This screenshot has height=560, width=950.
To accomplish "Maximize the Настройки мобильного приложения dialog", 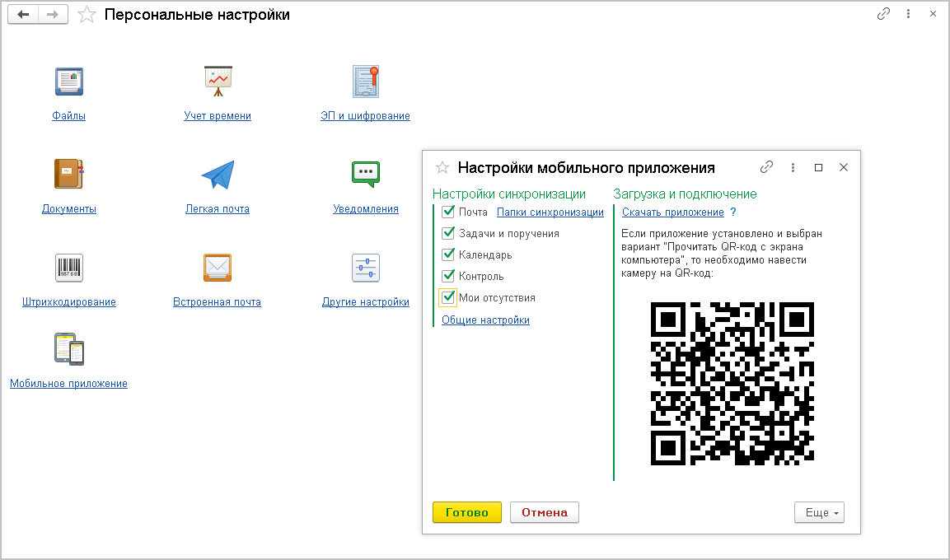I will 818,167.
